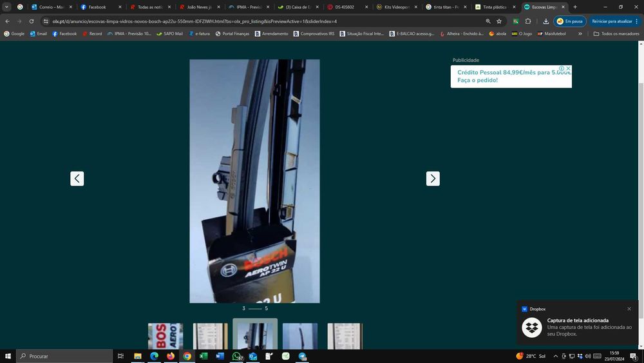Go back to previous page
This screenshot has height=363, width=644.
pyautogui.click(x=7, y=21)
